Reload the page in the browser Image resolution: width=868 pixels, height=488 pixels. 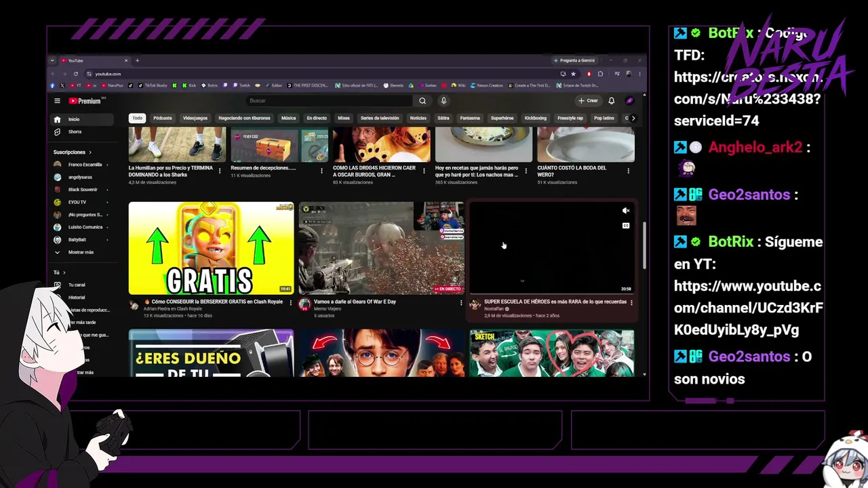coord(75,74)
